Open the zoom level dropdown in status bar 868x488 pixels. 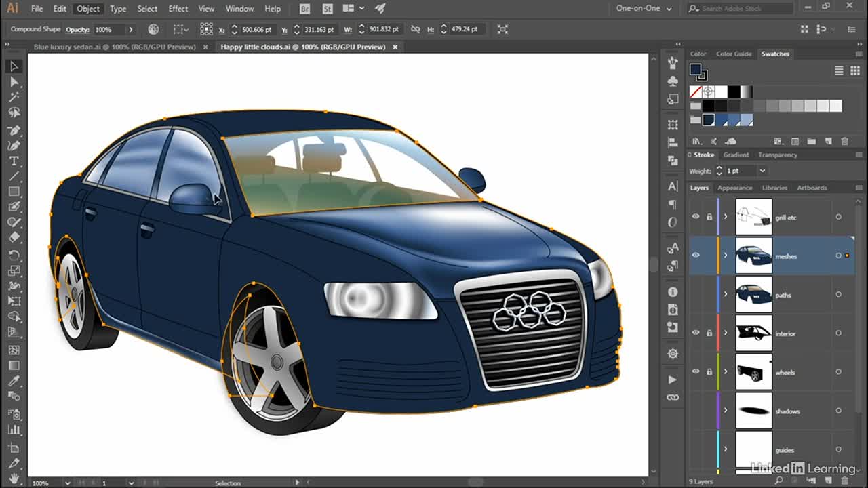67,483
